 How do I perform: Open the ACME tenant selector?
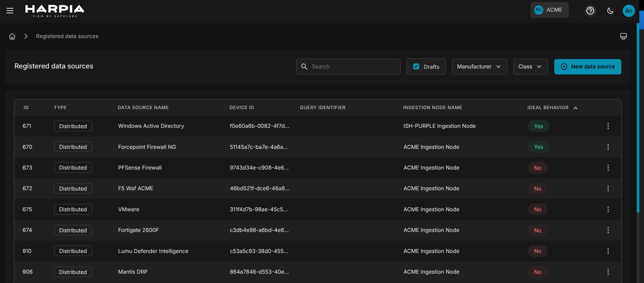click(x=549, y=10)
